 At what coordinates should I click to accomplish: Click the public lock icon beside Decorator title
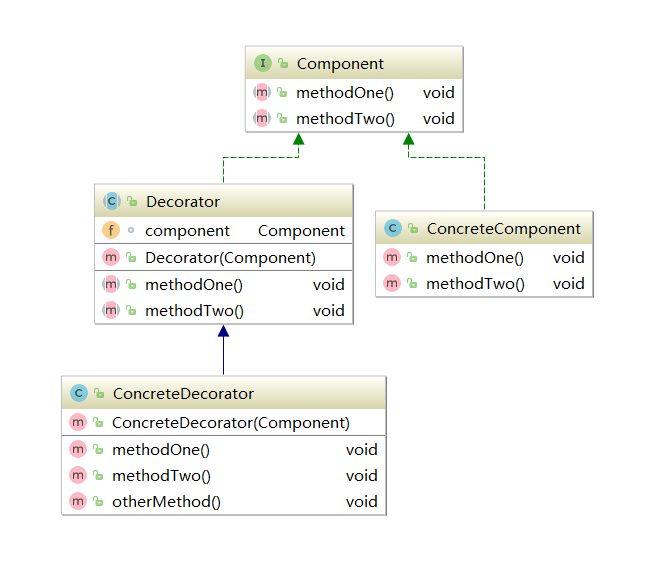point(132,201)
